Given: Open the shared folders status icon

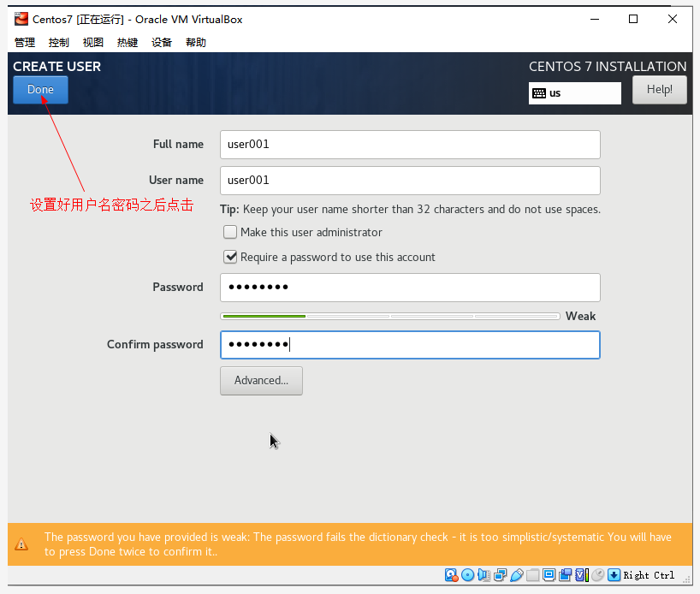Looking at the screenshot, I should point(532,575).
